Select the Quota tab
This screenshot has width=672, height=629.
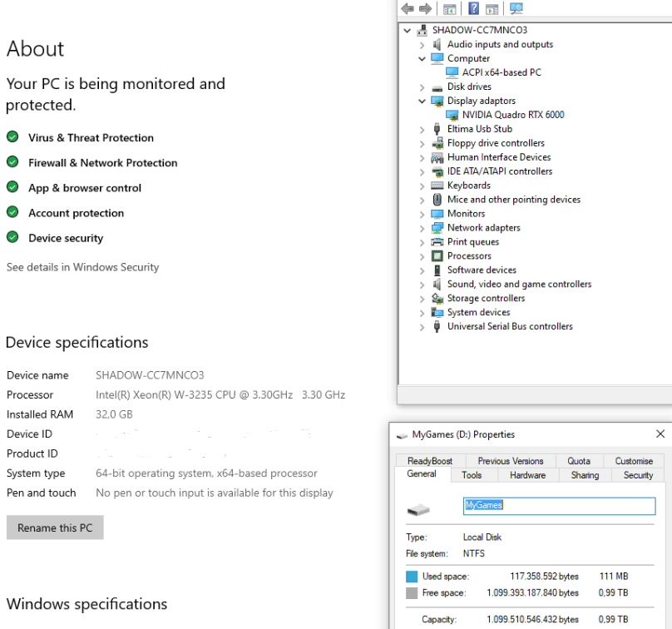point(579,461)
